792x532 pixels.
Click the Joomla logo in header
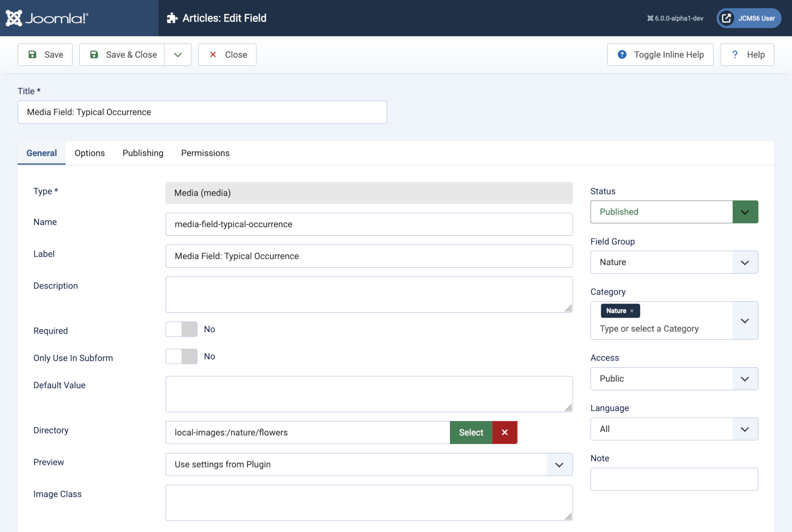pyautogui.click(x=47, y=18)
